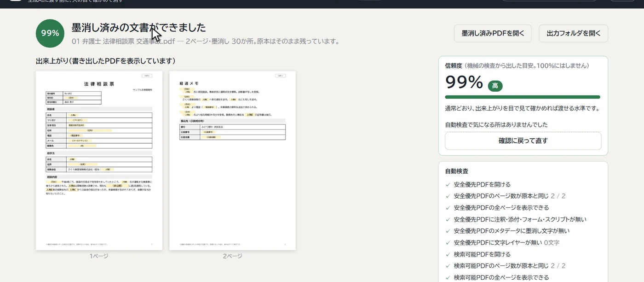The height and width of the screenshot is (282, 644).
Task: Click the green confidence progress bar
Action: click(x=523, y=97)
